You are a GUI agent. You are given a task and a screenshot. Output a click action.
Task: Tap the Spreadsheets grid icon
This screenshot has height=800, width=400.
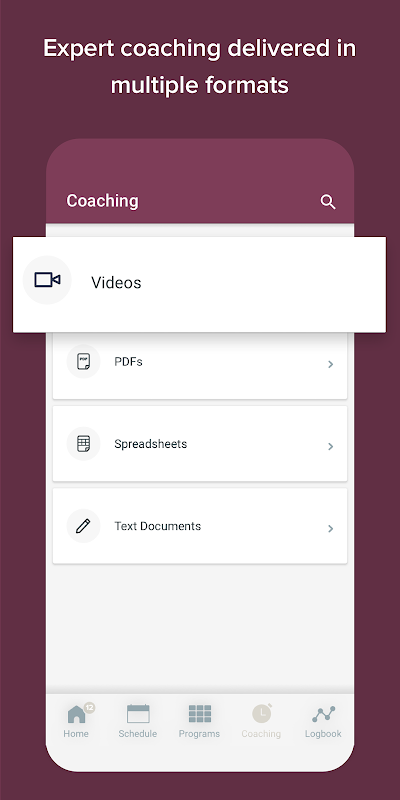click(83, 444)
